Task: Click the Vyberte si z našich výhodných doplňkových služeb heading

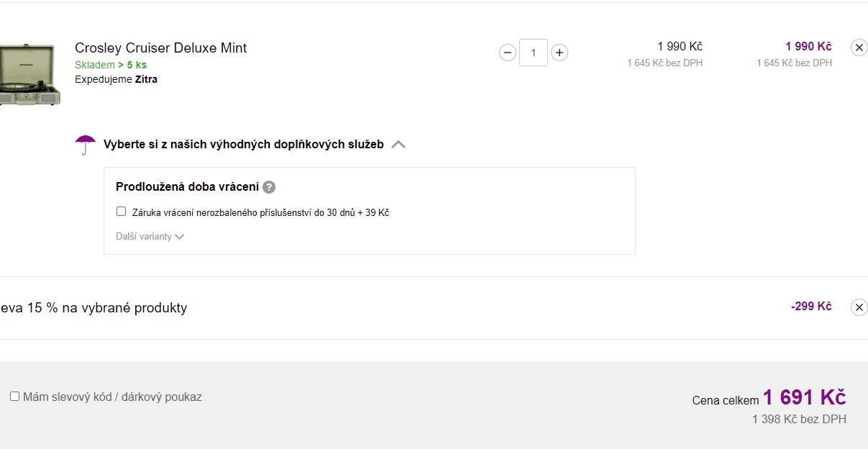Action: click(x=244, y=144)
